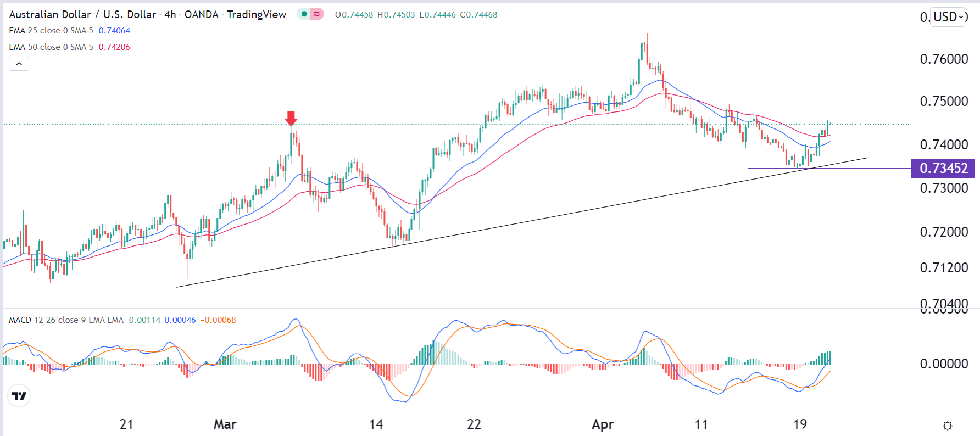Click the 19 date label on time axis
The width and height of the screenshot is (980, 436).
point(800,424)
